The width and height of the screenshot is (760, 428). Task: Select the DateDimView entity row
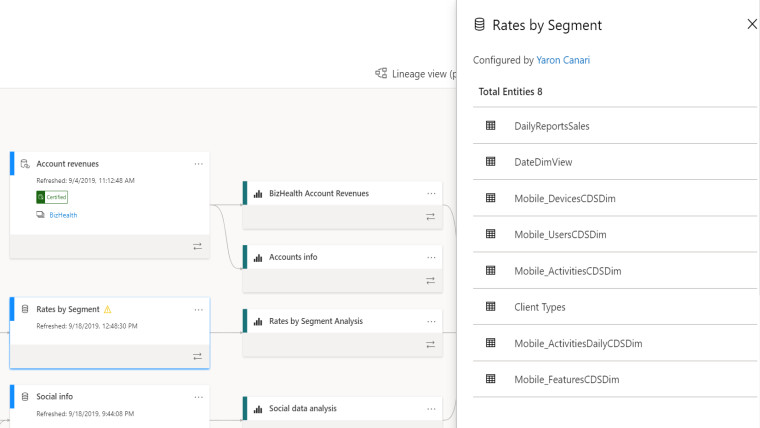615,162
